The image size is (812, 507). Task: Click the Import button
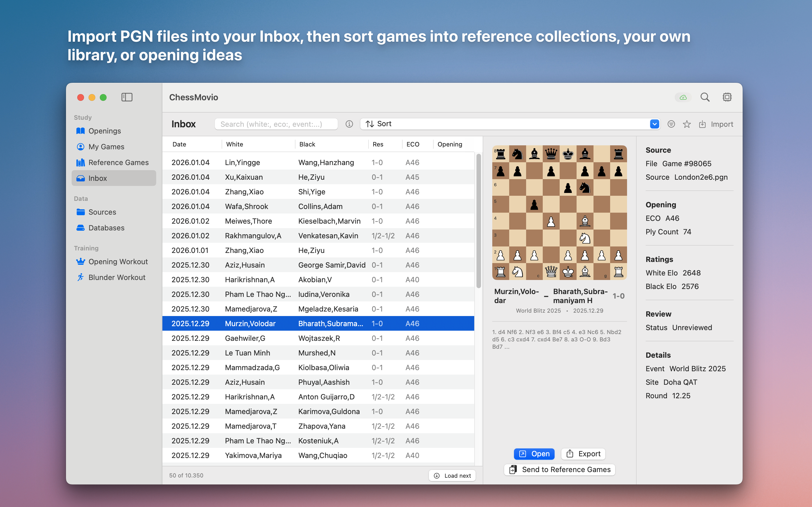click(716, 124)
